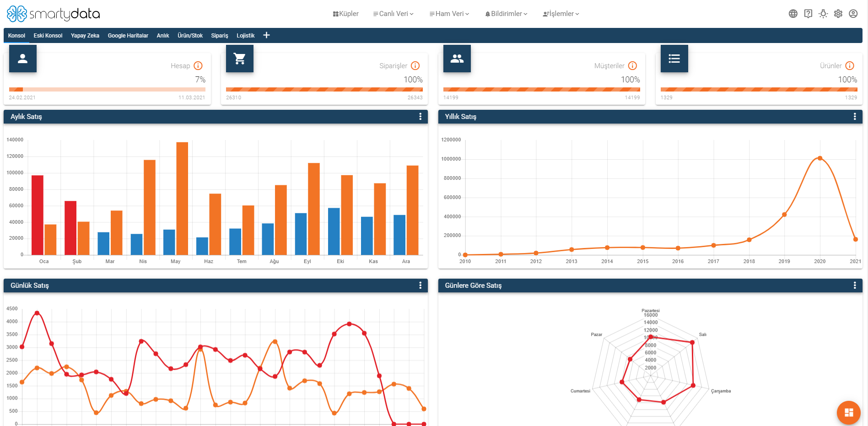Click the 26343 orders total
The image size is (868, 426).
pos(415,97)
